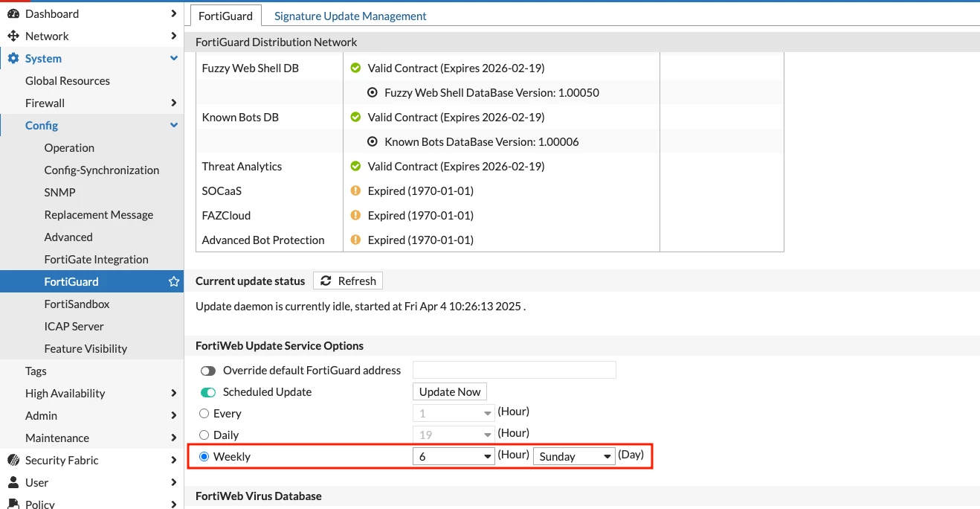Select the Daily radio button

[x=204, y=435]
